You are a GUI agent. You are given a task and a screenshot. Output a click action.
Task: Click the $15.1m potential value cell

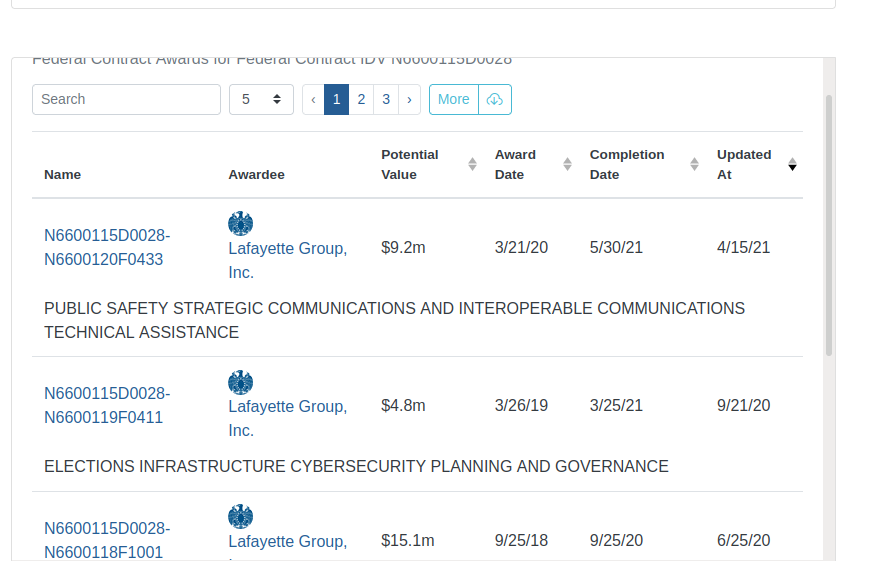pyautogui.click(x=407, y=540)
